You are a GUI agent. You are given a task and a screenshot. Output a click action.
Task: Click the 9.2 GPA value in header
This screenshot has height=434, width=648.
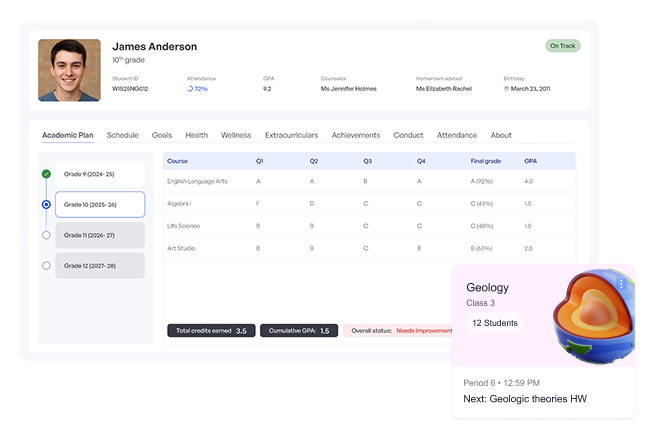(x=267, y=88)
